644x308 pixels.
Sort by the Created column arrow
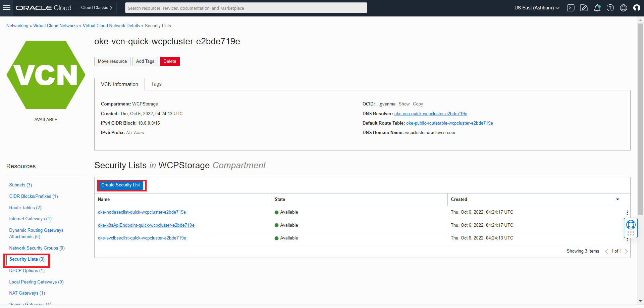(618, 200)
